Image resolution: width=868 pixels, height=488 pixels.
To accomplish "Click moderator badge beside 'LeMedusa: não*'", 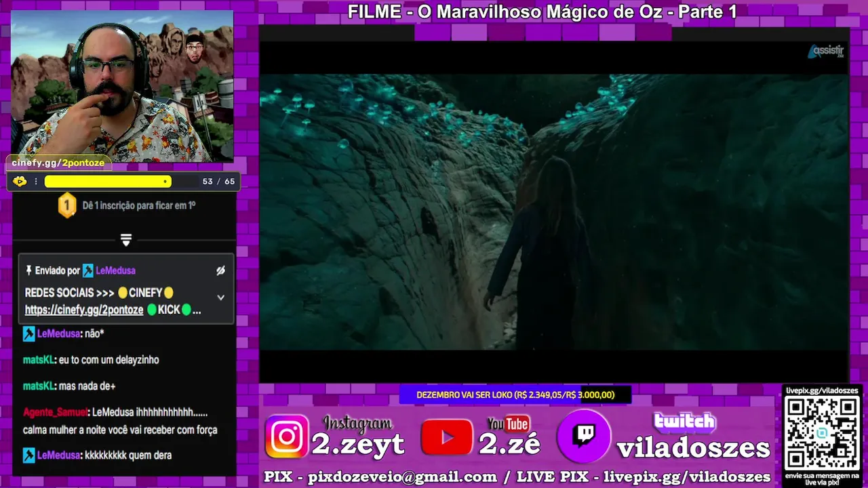I will (x=28, y=333).
